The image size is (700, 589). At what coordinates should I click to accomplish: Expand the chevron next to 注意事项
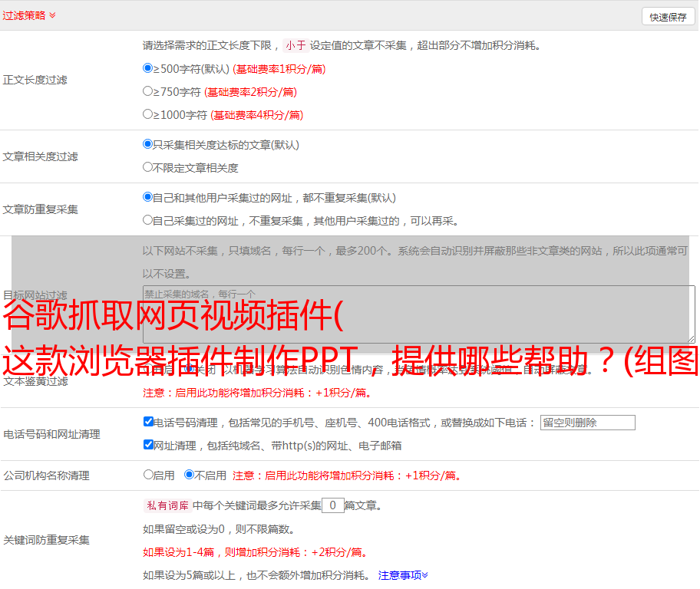click(424, 575)
